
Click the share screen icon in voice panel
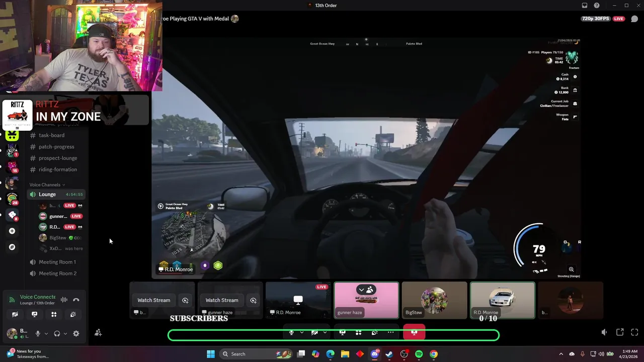point(34,314)
